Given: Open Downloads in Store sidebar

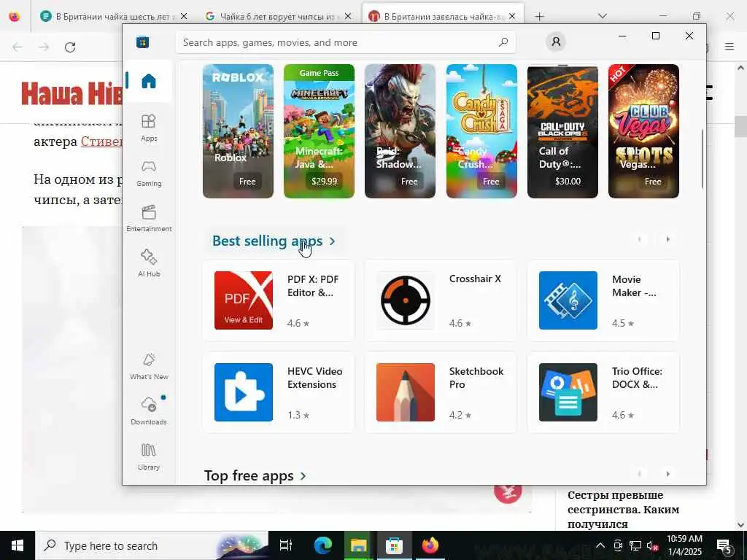Looking at the screenshot, I should coord(149,411).
